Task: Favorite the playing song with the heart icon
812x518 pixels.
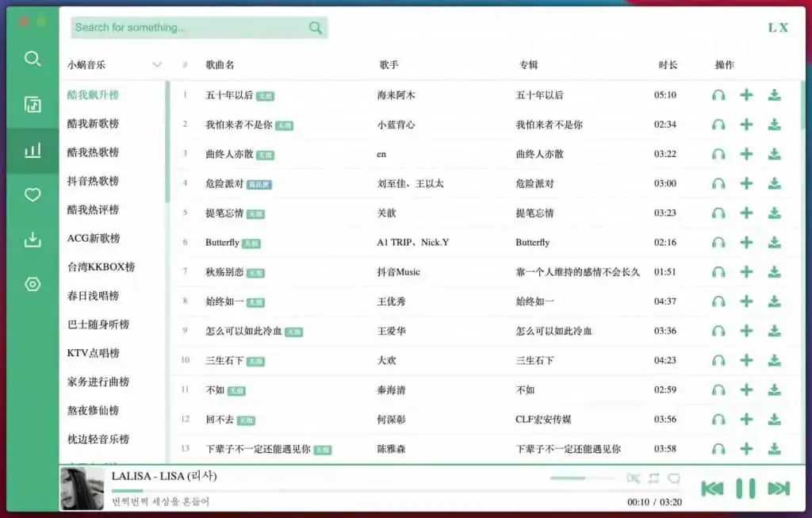Action: pyautogui.click(x=675, y=478)
